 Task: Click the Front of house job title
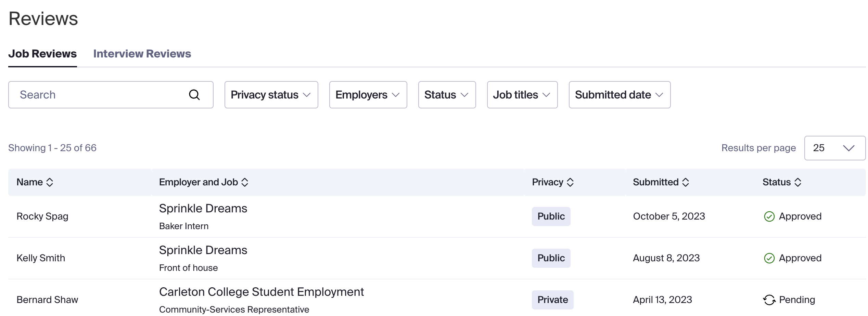tap(188, 268)
